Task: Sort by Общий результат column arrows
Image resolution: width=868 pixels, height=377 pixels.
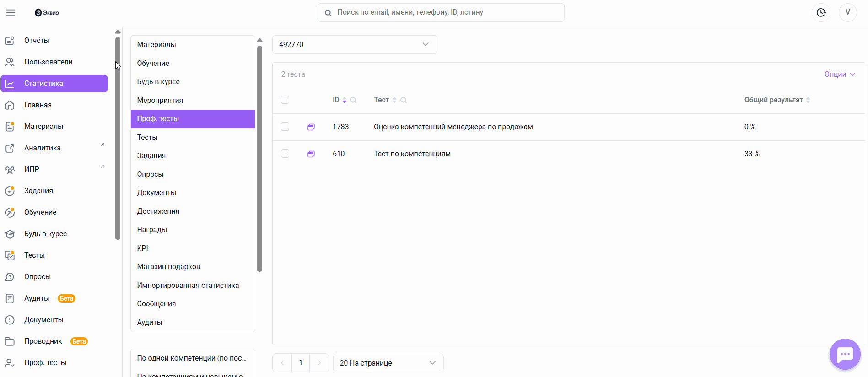Action: point(808,100)
